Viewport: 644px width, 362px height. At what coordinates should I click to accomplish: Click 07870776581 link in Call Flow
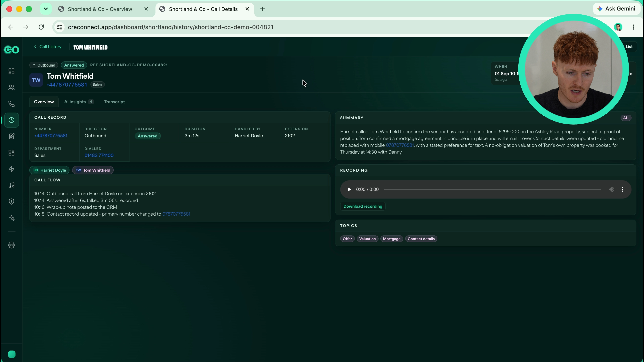coord(176,214)
